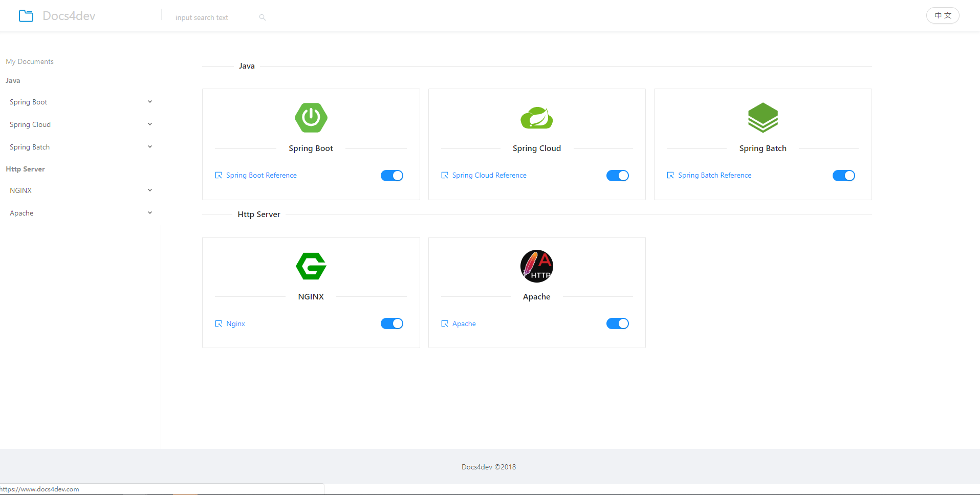
Task: Open the Spring Cloud Reference link
Action: (x=489, y=175)
